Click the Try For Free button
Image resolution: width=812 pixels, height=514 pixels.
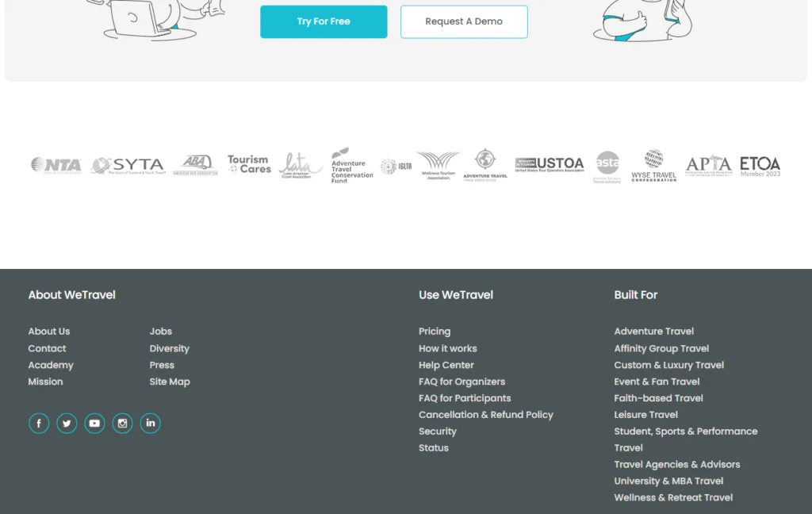coord(324,21)
